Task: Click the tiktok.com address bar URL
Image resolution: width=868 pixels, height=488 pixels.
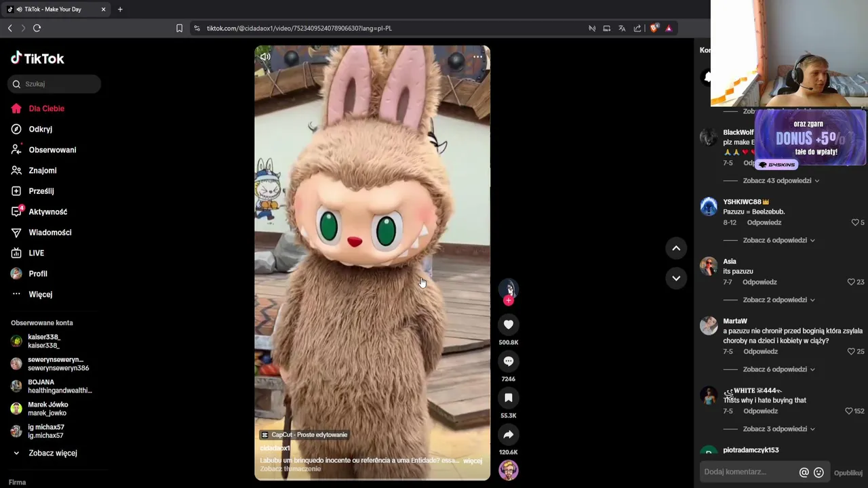Action: pos(299,28)
